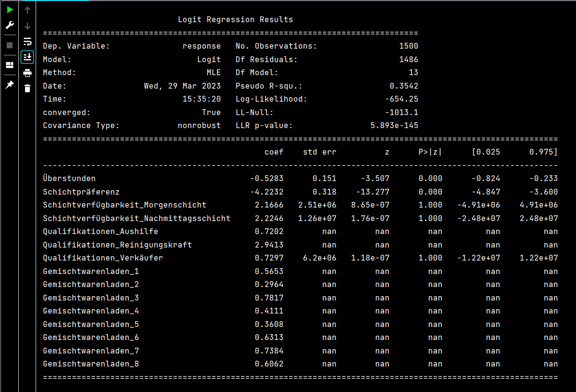Screen dimensions: 576x392
Task: Click 'Qualifikationen_Aushilfe' row label
Action: pos(101,232)
